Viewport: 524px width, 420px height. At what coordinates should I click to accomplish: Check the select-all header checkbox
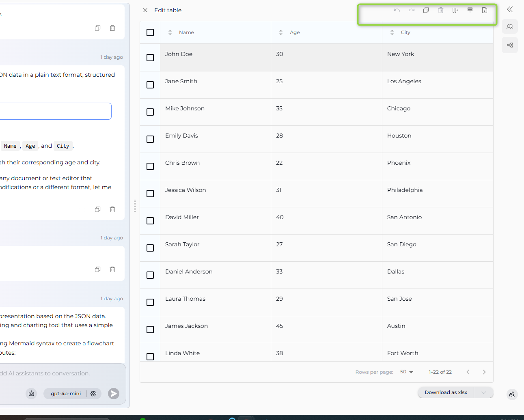[x=150, y=32]
